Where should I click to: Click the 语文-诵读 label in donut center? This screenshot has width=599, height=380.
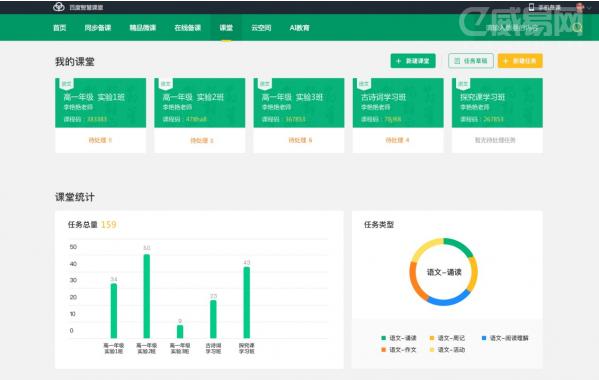(x=444, y=272)
